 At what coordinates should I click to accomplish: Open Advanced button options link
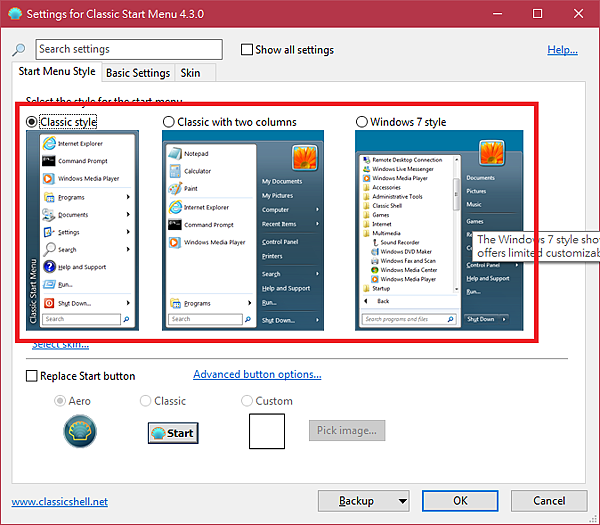(x=257, y=374)
